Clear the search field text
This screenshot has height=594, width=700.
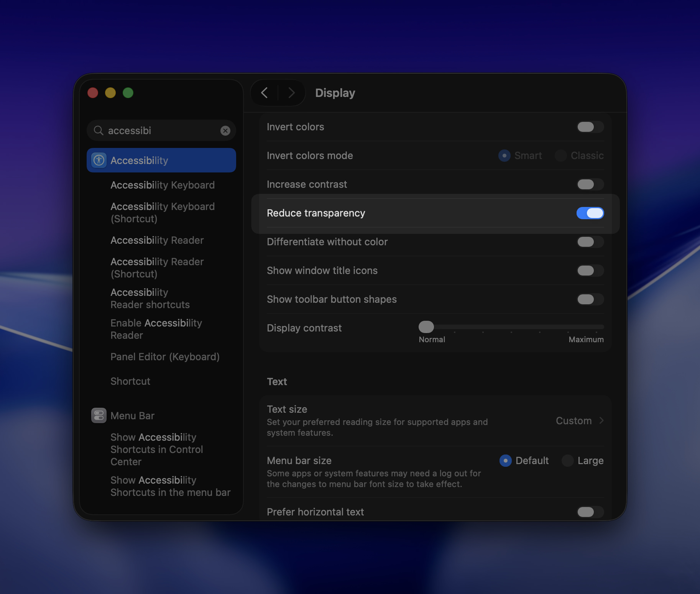pyautogui.click(x=225, y=131)
